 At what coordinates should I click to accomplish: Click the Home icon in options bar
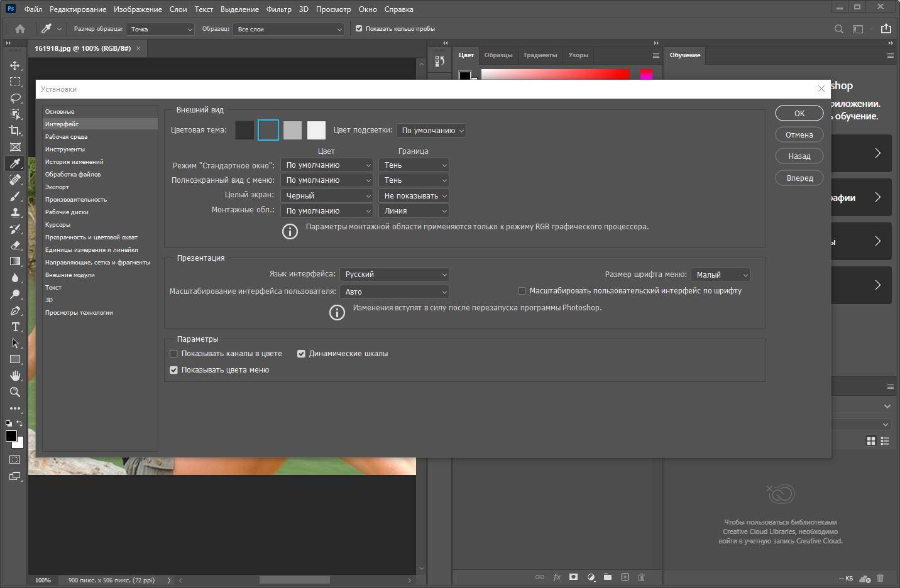coord(20,29)
